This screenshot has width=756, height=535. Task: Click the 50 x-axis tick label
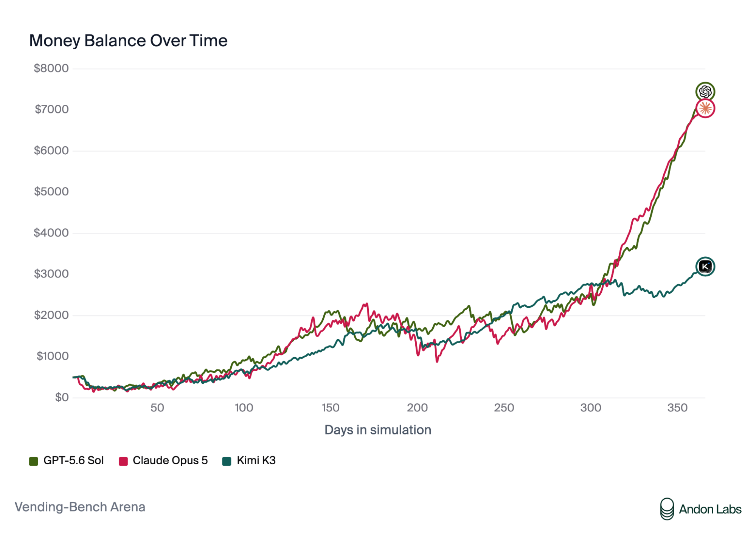pos(157,408)
